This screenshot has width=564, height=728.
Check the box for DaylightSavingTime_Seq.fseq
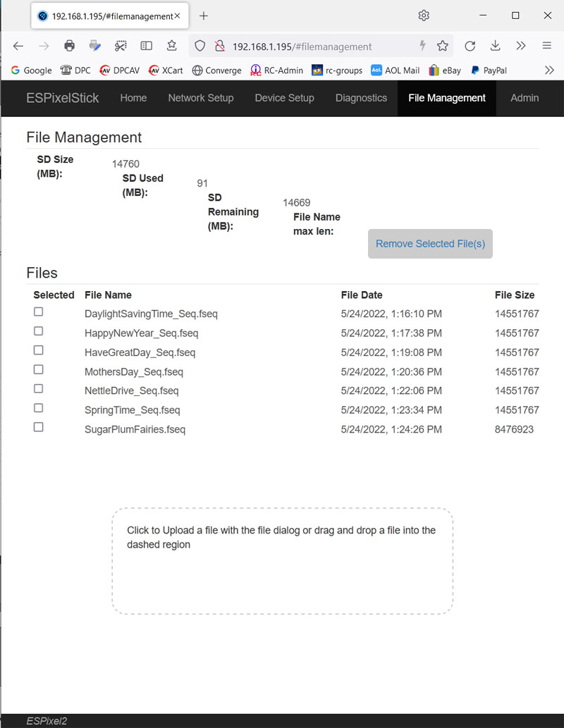pos(38,311)
